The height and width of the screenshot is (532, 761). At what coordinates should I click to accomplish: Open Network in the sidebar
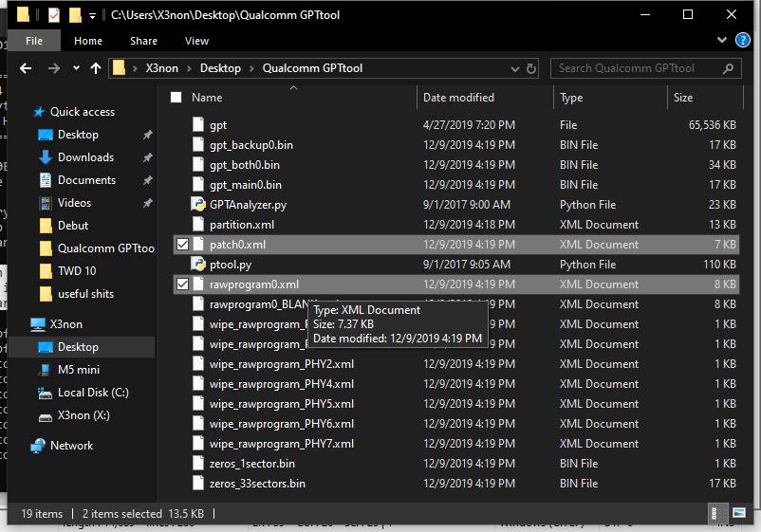[71, 445]
